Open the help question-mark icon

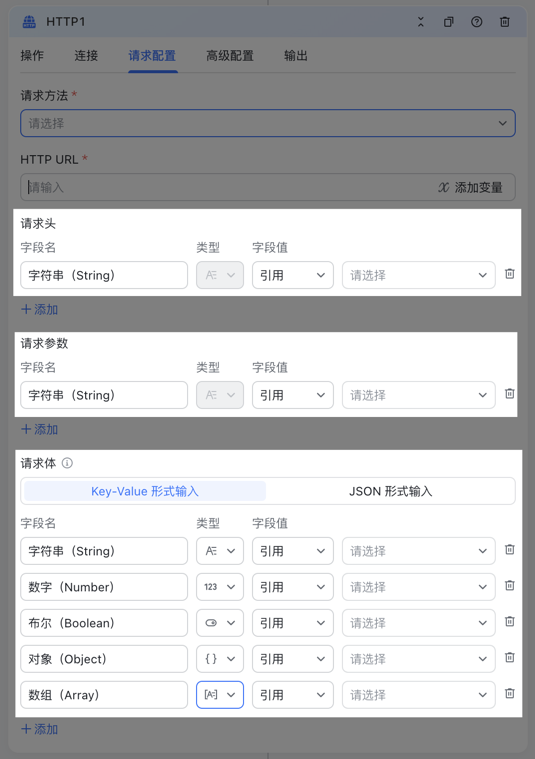(x=476, y=22)
